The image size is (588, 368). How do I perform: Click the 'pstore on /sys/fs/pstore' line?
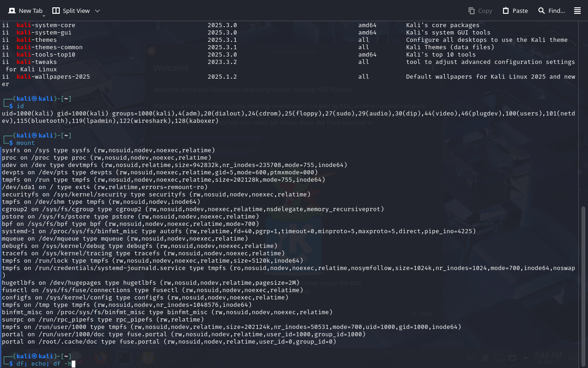tap(130, 217)
